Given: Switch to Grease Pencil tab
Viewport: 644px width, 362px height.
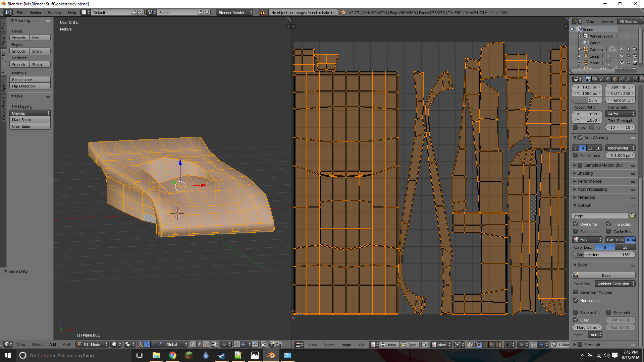Looking at the screenshot, I should (3, 108).
